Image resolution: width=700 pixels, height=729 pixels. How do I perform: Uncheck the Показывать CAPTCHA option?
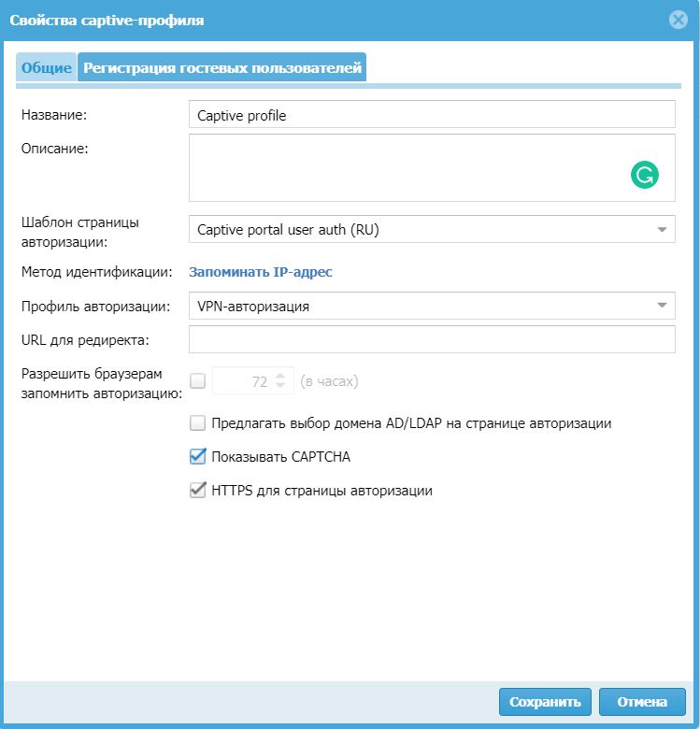tap(197, 457)
